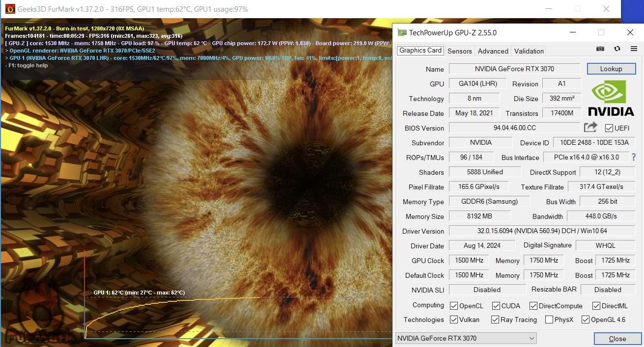Click the Driver Date value Aug 14, 2024
Screen dimensions: 644x347
[482, 245]
